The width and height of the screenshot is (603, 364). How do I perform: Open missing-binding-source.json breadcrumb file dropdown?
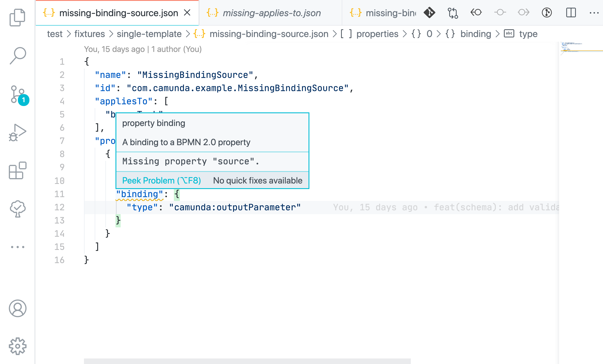click(x=261, y=34)
